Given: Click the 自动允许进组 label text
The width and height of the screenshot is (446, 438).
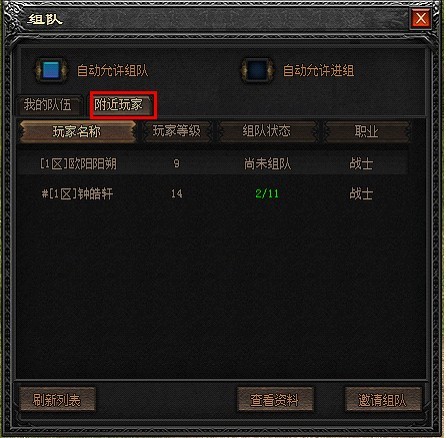Looking at the screenshot, I should coord(318,70).
